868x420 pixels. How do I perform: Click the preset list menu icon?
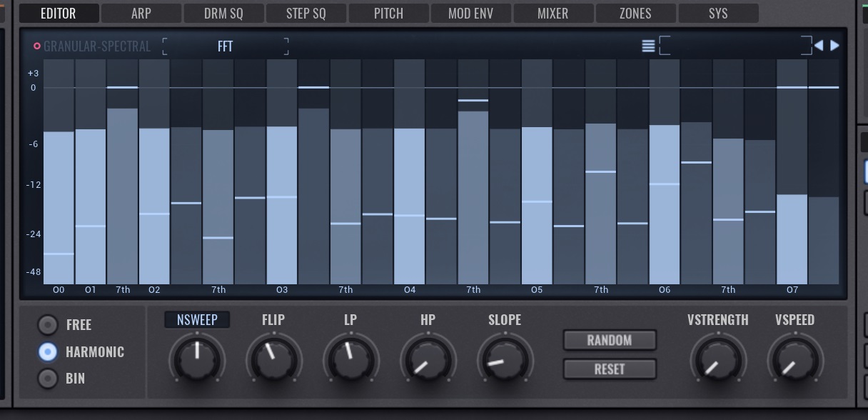tap(648, 46)
